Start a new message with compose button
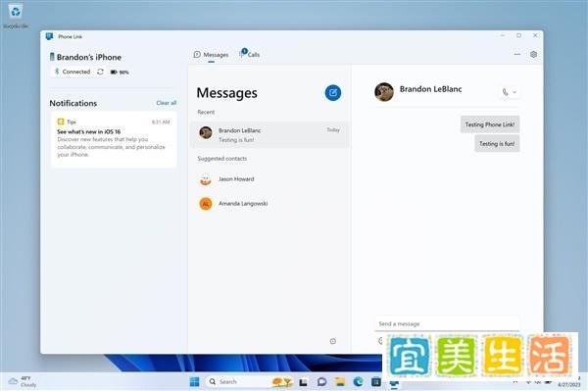The height and width of the screenshot is (391, 588). pyautogui.click(x=333, y=92)
